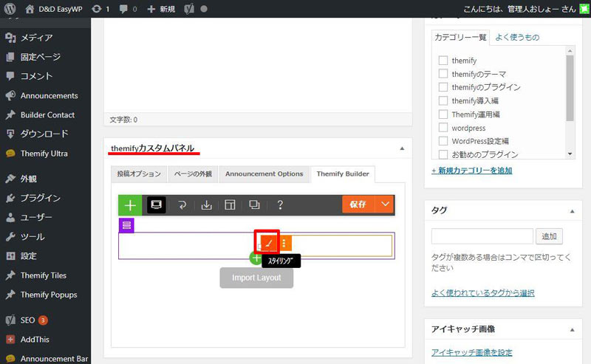Open the layout icon in builder toolbar

coord(230,205)
